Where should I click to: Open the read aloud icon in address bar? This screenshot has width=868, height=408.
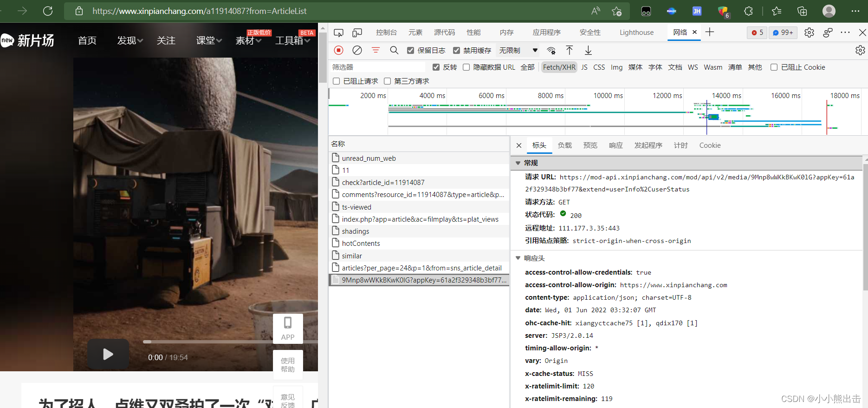tap(596, 11)
